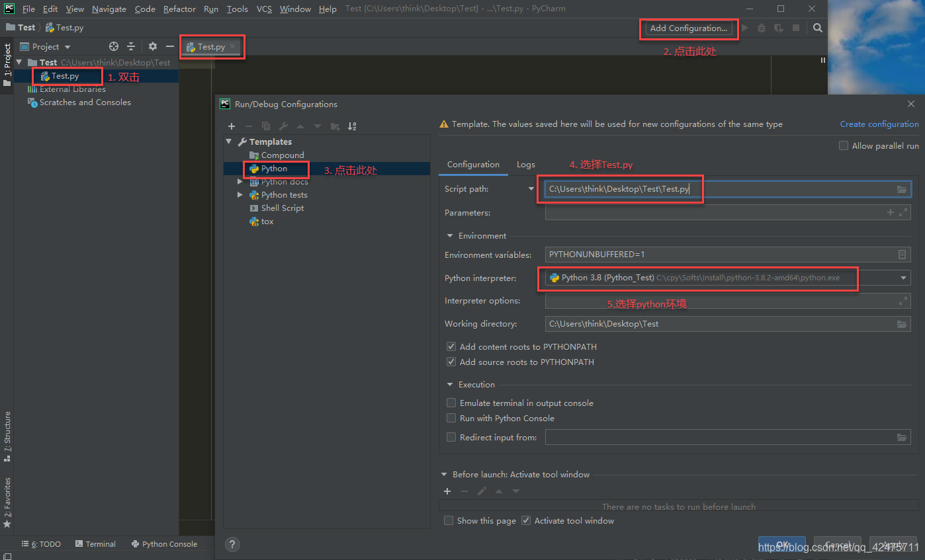This screenshot has width=925, height=560.
Task: Edit environment variables via the list icon
Action: [902, 255]
